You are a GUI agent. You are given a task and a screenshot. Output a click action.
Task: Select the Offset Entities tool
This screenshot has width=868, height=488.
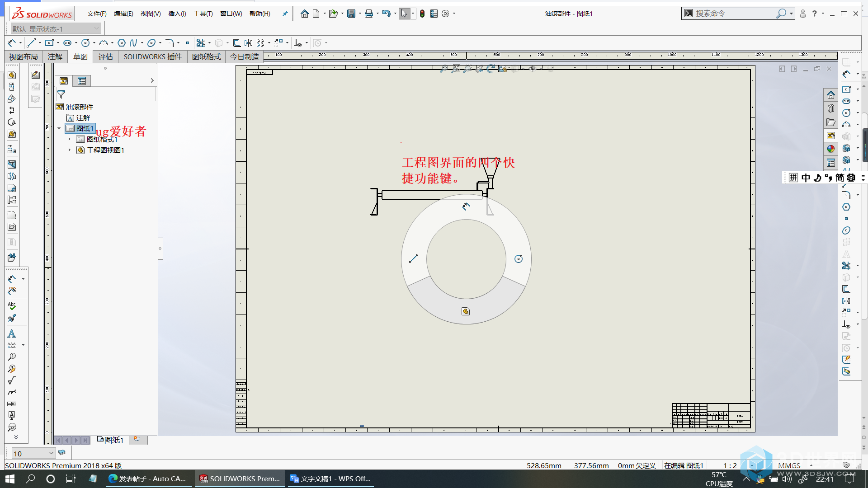[236, 43]
